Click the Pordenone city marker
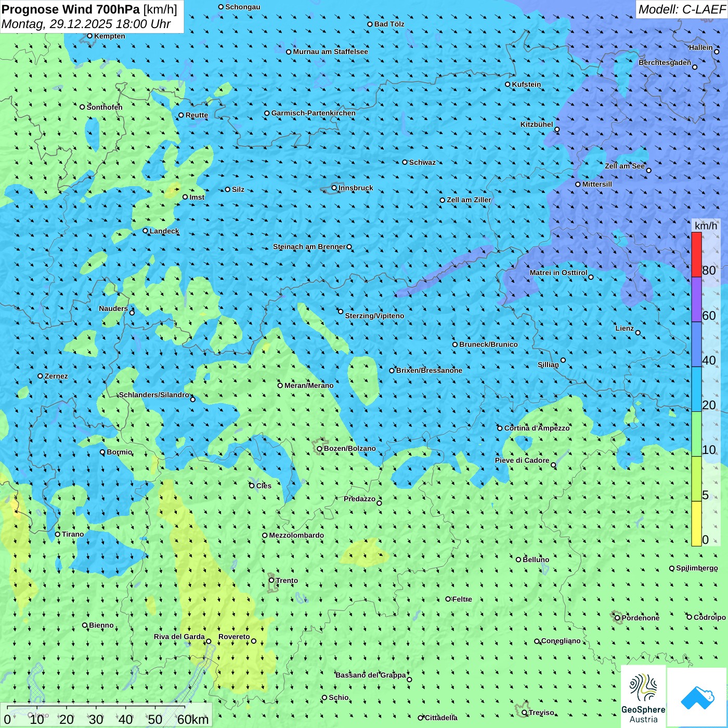Screen dimensions: 728x728 click(x=618, y=618)
